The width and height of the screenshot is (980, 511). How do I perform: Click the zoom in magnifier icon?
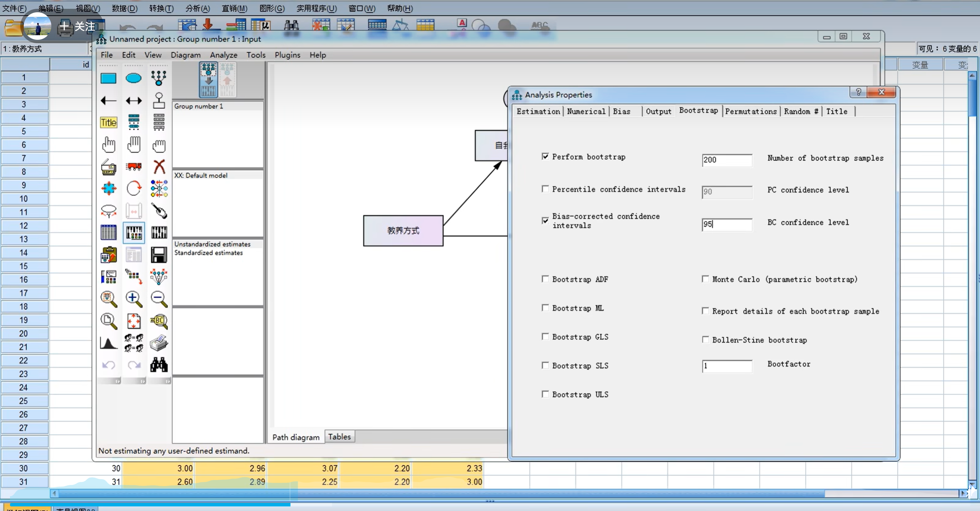133,299
